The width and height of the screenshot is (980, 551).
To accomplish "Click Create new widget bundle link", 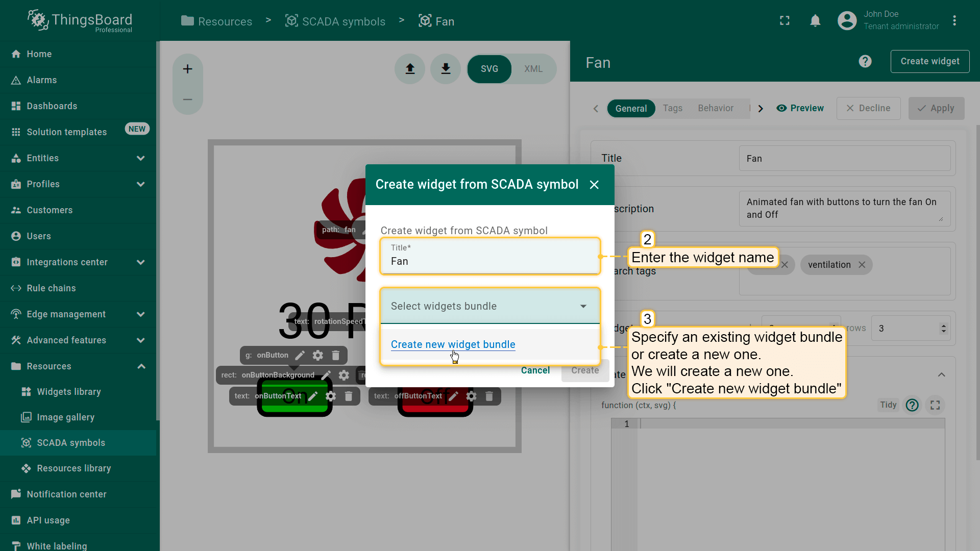I will (x=453, y=344).
